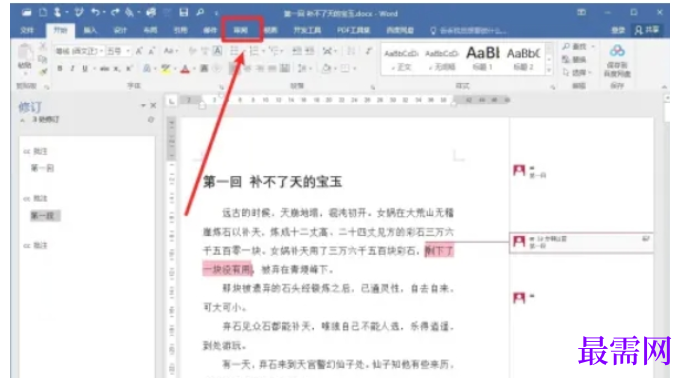Expand the styles gallery with More arrow
Screen dimensions: 690x382
[x=549, y=70]
